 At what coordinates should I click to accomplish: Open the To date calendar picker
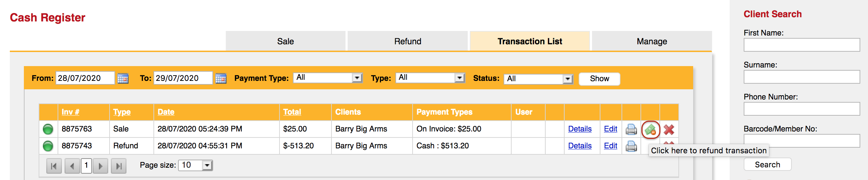click(x=221, y=78)
